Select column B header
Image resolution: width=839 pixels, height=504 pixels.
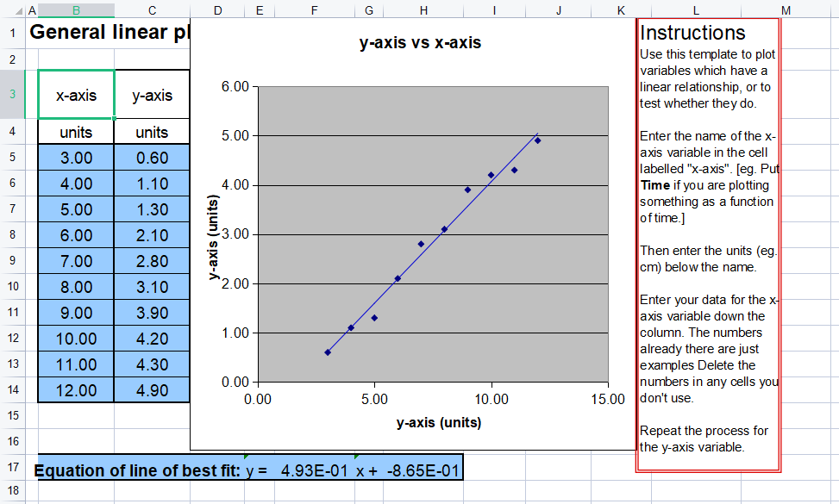coord(75,9)
